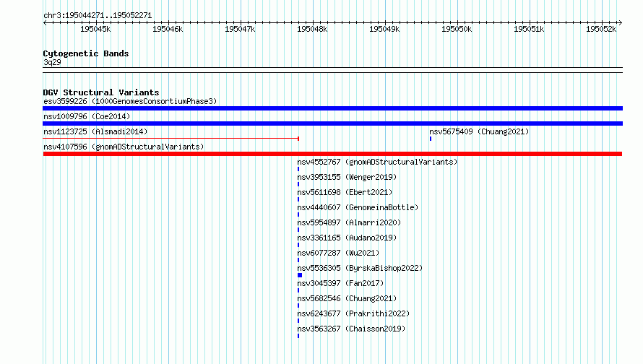This screenshot has width=643, height=364.
Task: Click the thick red bar of nsv4107596
Action: 332,154
